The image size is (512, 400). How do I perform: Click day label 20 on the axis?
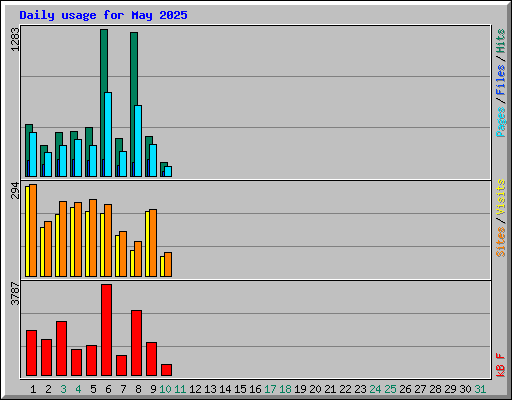[315, 389]
